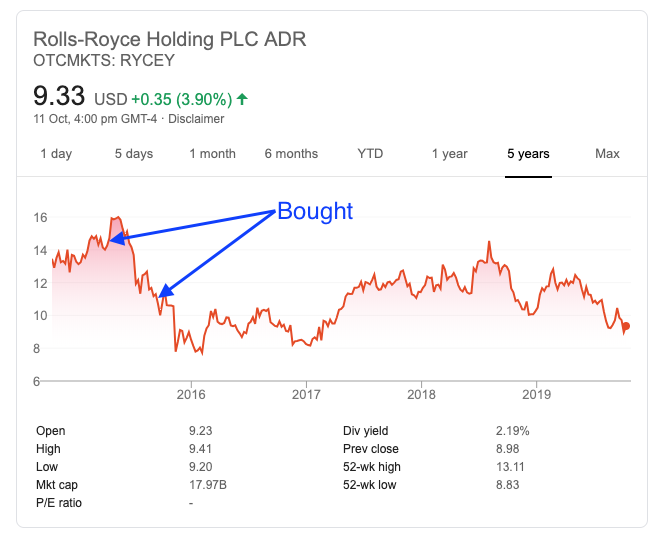The width and height of the screenshot is (666, 545).
Task: Click the 10 y-axis label
Action: tap(40, 316)
